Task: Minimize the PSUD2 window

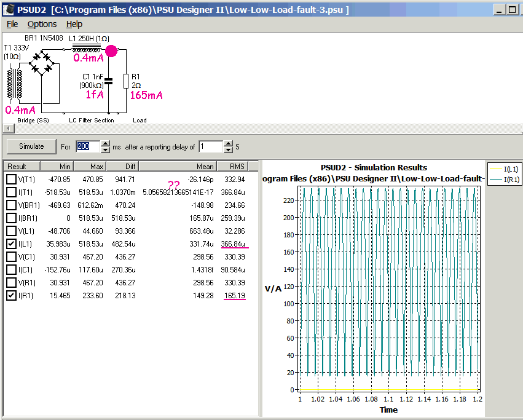Action: [499, 10]
